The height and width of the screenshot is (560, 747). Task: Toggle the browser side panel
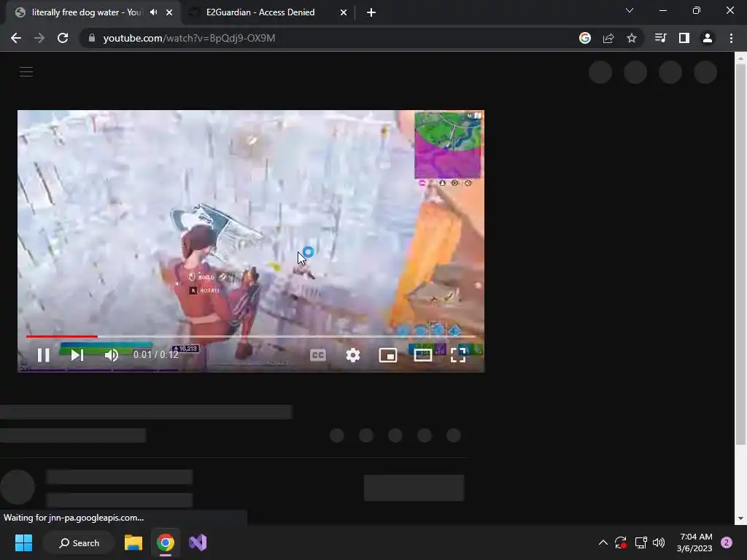(684, 38)
